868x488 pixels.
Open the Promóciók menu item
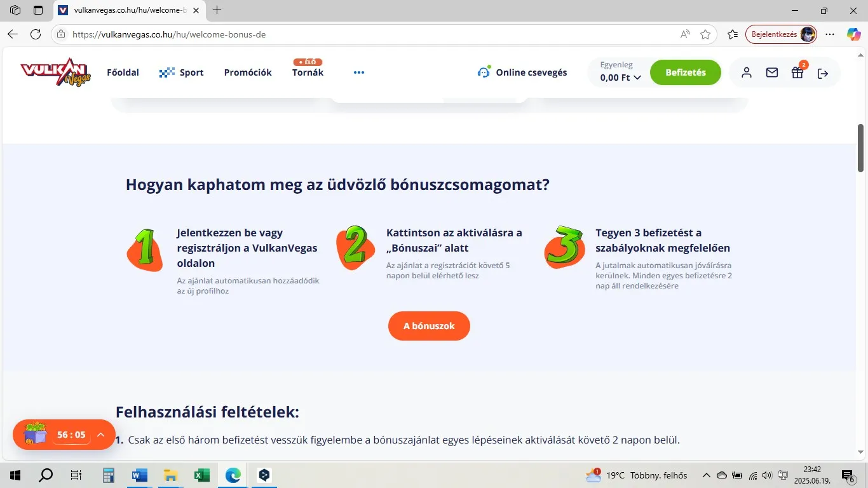tap(248, 72)
